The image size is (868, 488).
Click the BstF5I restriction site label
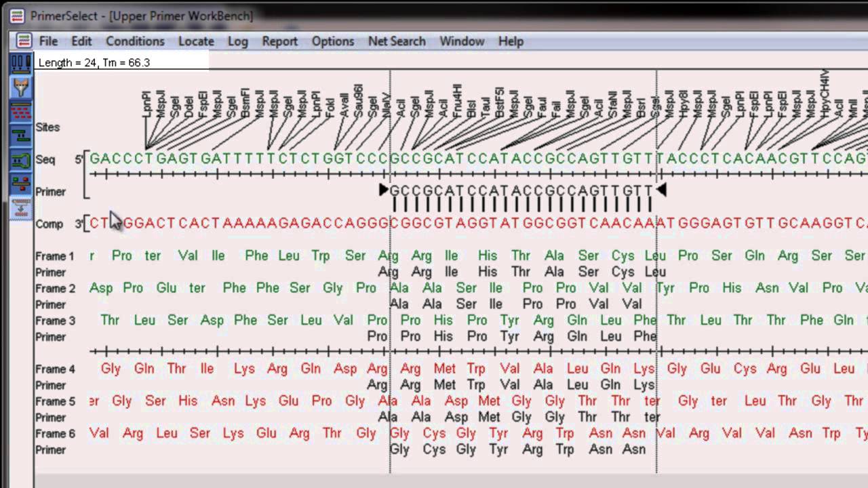pyautogui.click(x=499, y=102)
